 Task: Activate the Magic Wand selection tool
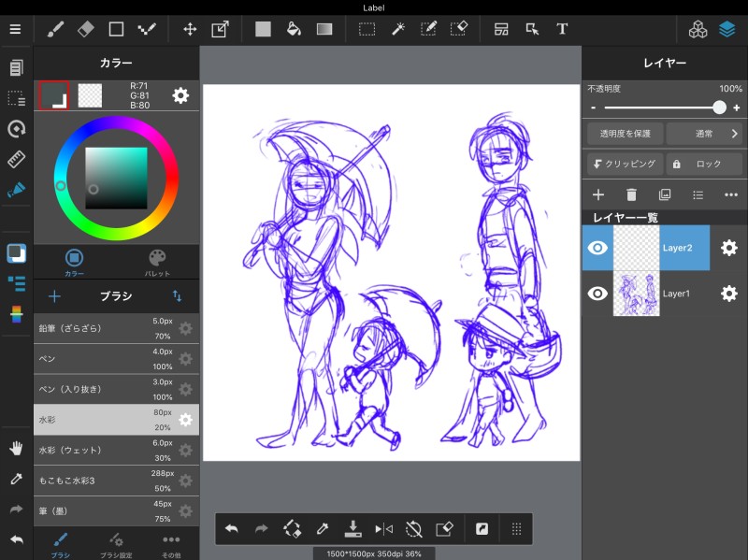pyautogui.click(x=397, y=29)
